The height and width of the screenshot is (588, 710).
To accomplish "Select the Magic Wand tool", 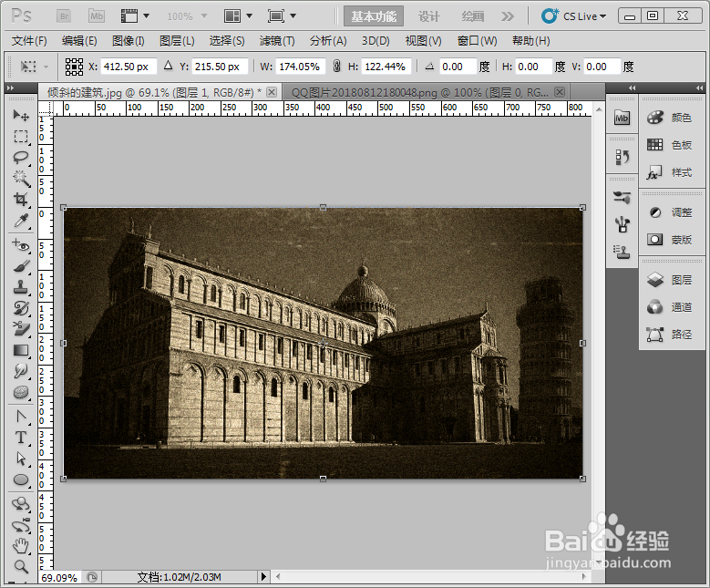I will [x=21, y=179].
